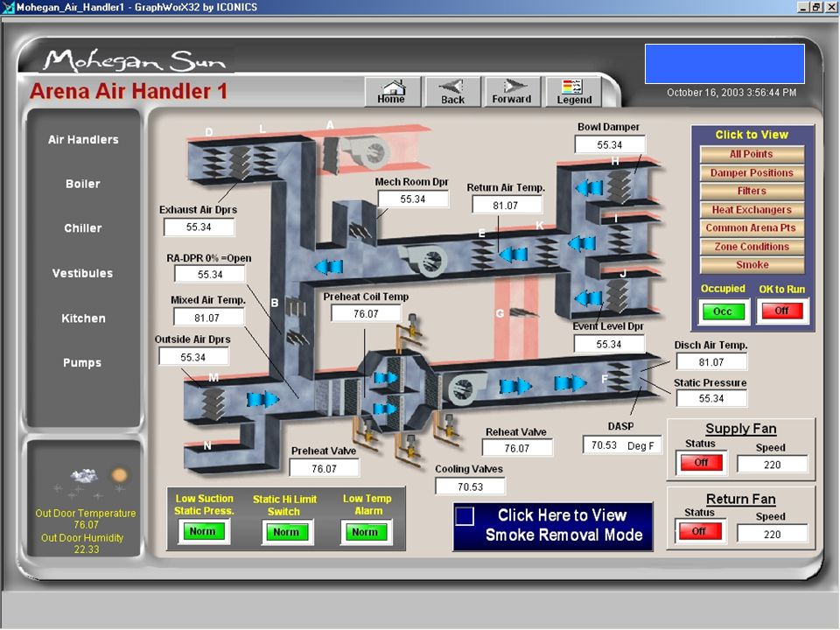The image size is (840, 630).
Task: Click the Bowl Damper value field
Action: point(610,144)
